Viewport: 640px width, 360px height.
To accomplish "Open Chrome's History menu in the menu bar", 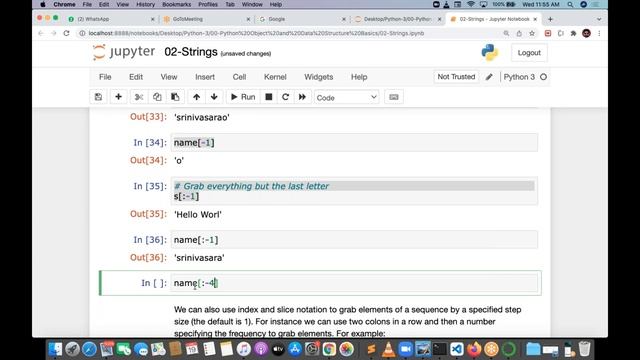I will tap(145, 4).
